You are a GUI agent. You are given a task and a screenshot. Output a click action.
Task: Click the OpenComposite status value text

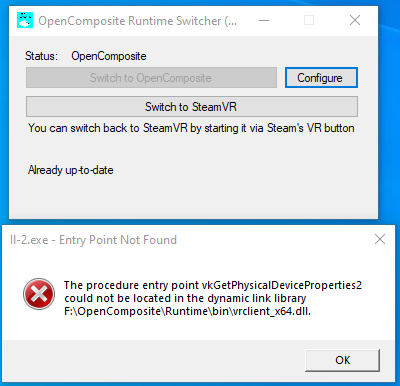(x=109, y=56)
